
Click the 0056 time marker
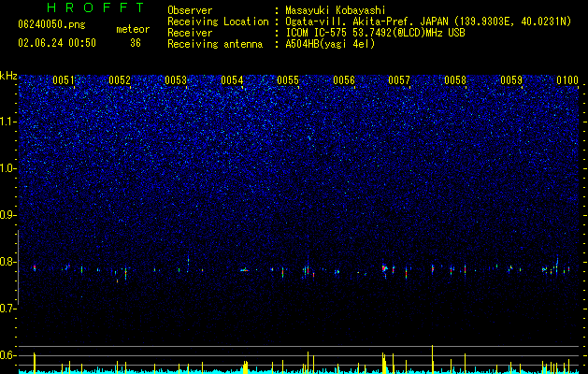(x=344, y=80)
